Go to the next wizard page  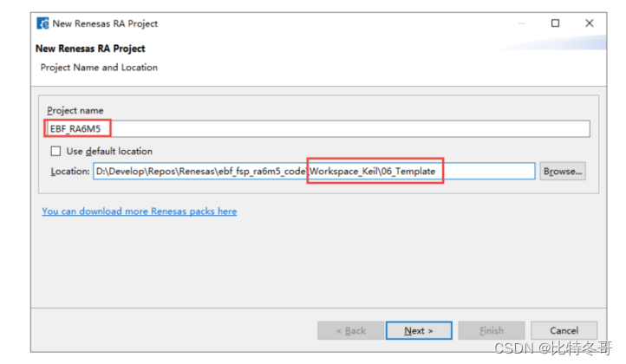point(419,330)
